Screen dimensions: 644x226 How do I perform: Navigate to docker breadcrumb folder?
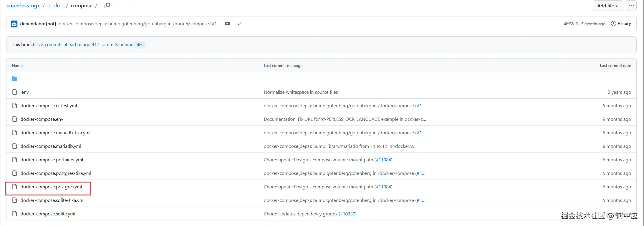pos(55,6)
